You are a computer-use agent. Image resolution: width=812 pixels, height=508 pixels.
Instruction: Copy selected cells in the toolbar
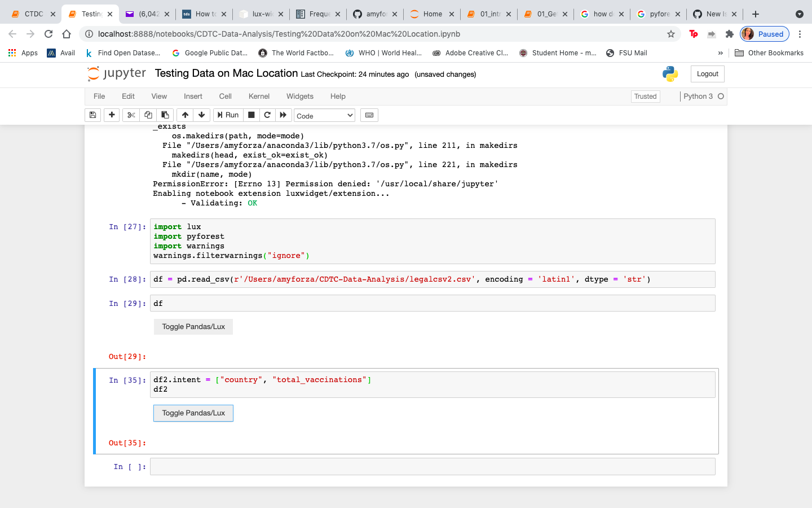148,115
